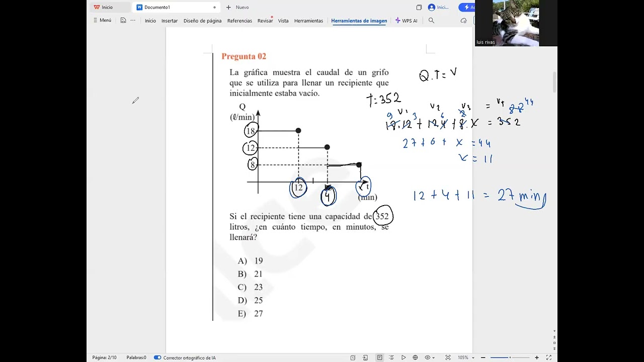Click the play slideshow-style view icon
Image resolution: width=644 pixels, height=362 pixels.
click(x=404, y=357)
